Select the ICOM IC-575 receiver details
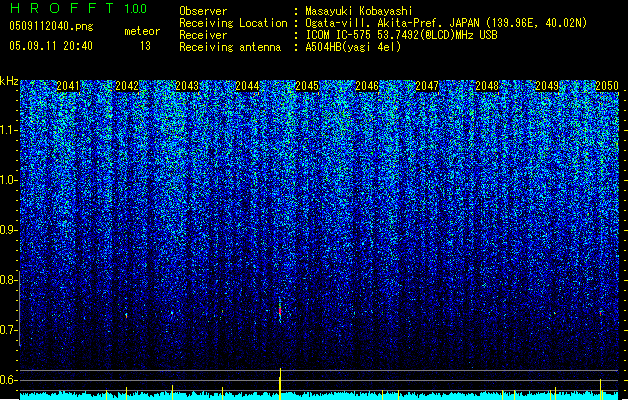The image size is (629, 400). click(402, 35)
